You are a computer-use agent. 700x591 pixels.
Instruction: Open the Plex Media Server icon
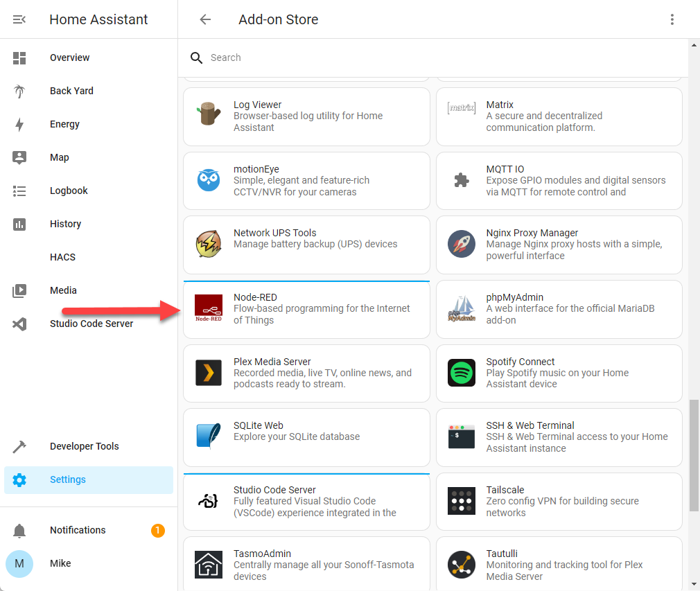[x=209, y=373]
